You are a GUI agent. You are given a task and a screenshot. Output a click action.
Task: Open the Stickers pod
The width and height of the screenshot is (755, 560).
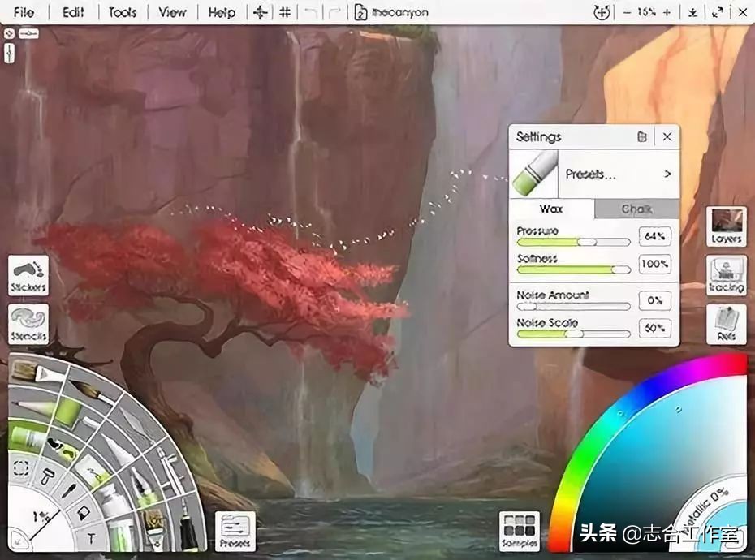pos(28,274)
